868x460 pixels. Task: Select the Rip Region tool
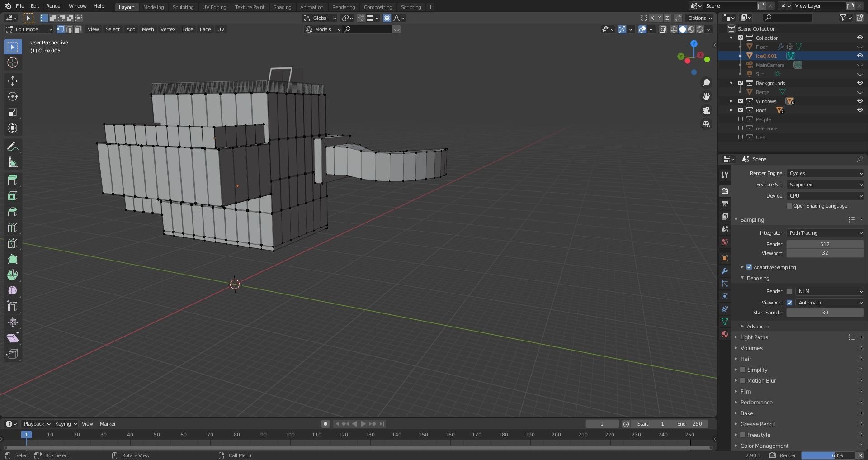(13, 354)
